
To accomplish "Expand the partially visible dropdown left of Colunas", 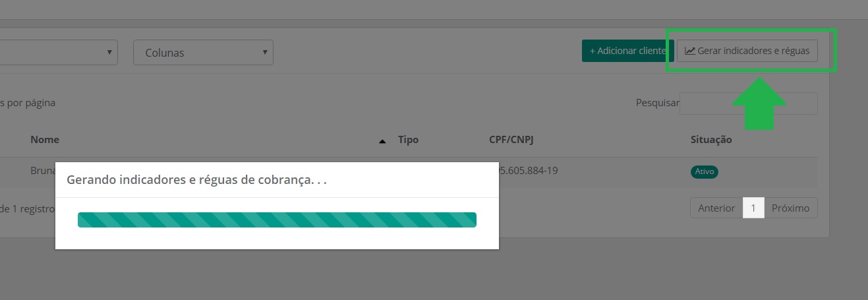I will coord(59,53).
